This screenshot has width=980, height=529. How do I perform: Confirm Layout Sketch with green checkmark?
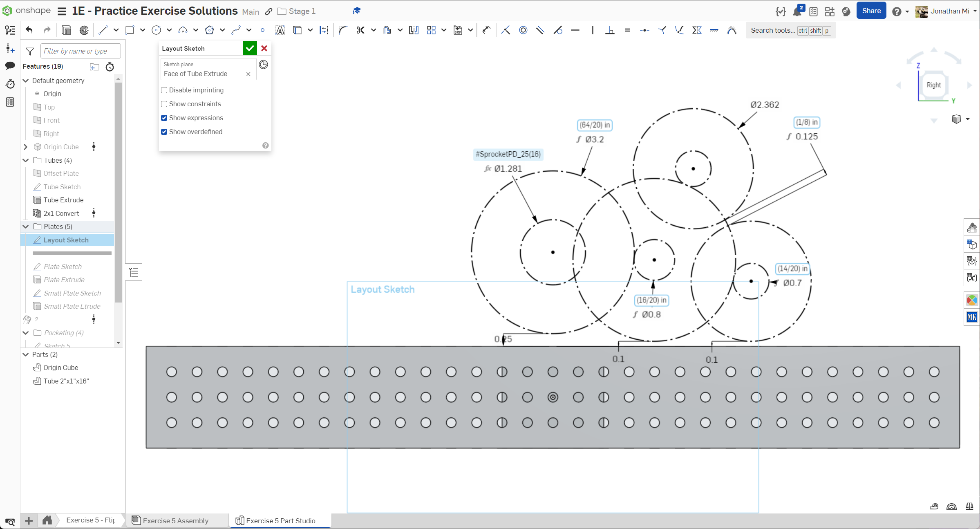pyautogui.click(x=250, y=48)
